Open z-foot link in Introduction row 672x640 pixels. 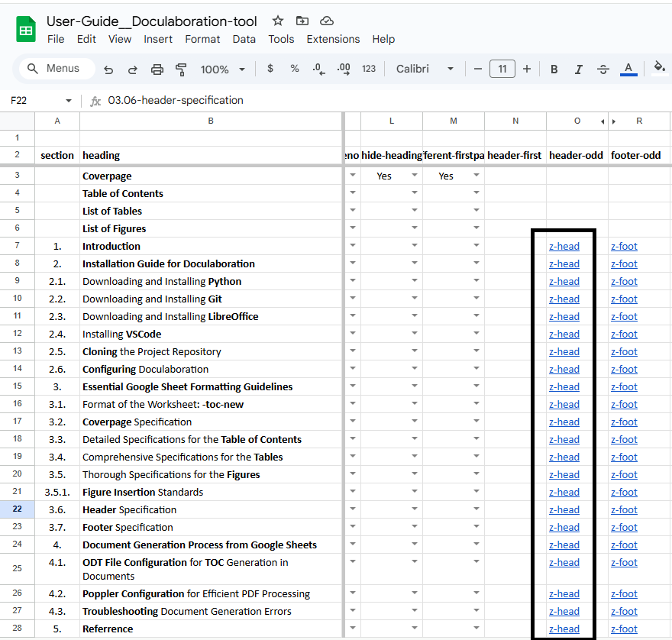pos(624,247)
